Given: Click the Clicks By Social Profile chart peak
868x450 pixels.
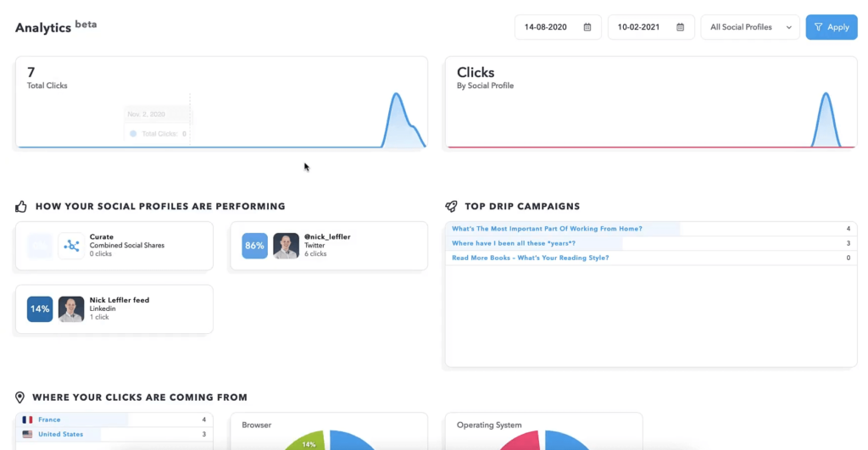Looking at the screenshot, I should (826, 94).
